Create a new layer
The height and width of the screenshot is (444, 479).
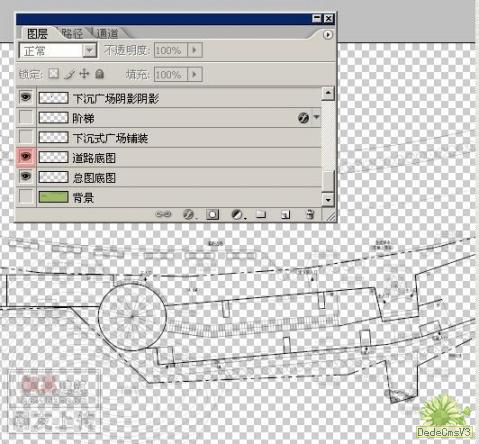click(x=285, y=214)
